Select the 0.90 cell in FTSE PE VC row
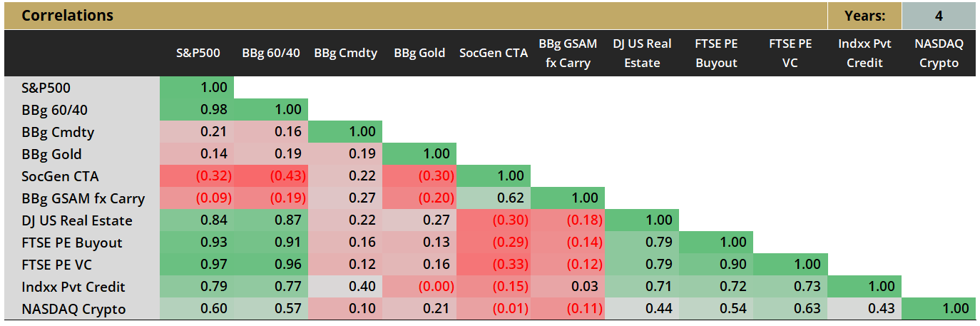This screenshot has height=326, width=980. coord(716,265)
